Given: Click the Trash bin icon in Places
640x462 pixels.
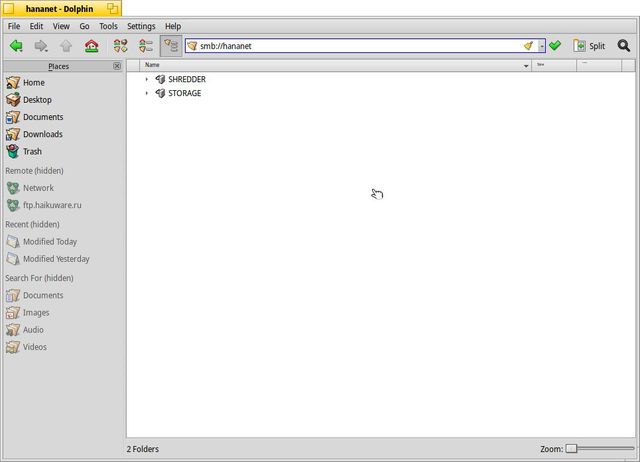Looking at the screenshot, I should pos(13,151).
